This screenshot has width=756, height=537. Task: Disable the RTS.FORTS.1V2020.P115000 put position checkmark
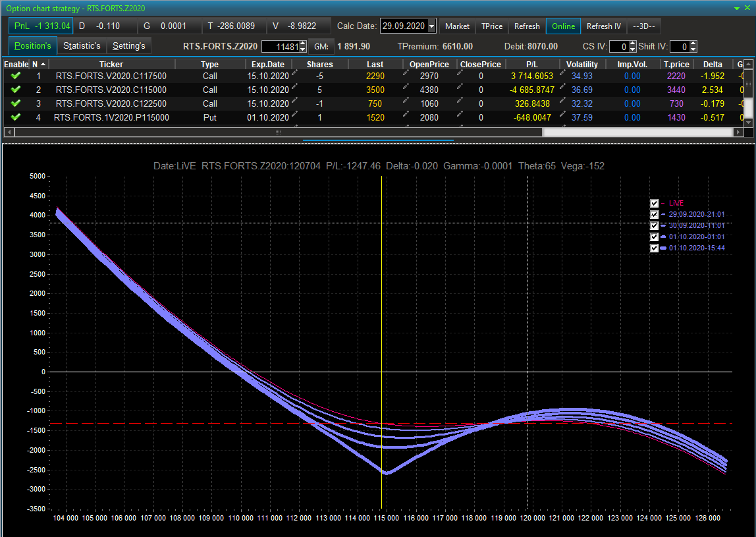pos(16,117)
